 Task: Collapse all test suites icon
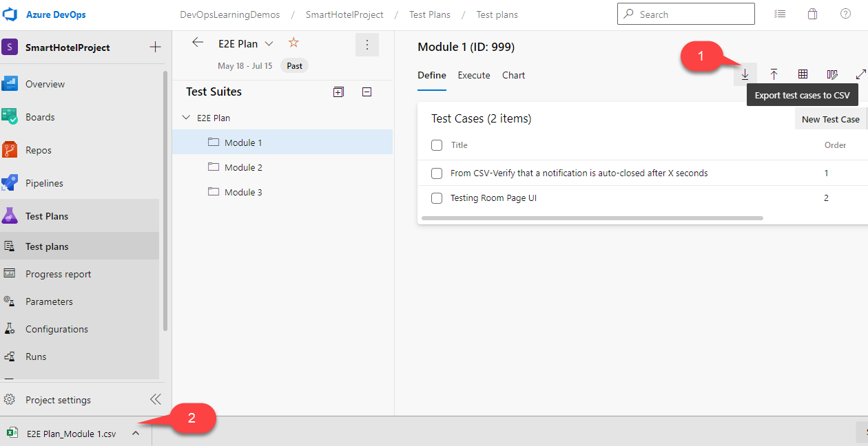pyautogui.click(x=366, y=92)
